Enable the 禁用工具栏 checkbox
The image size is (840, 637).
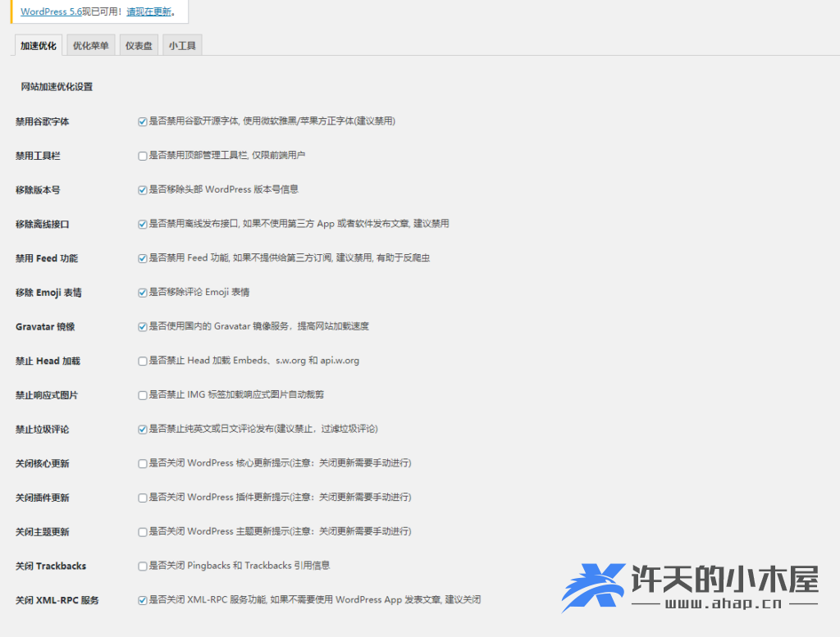click(143, 156)
